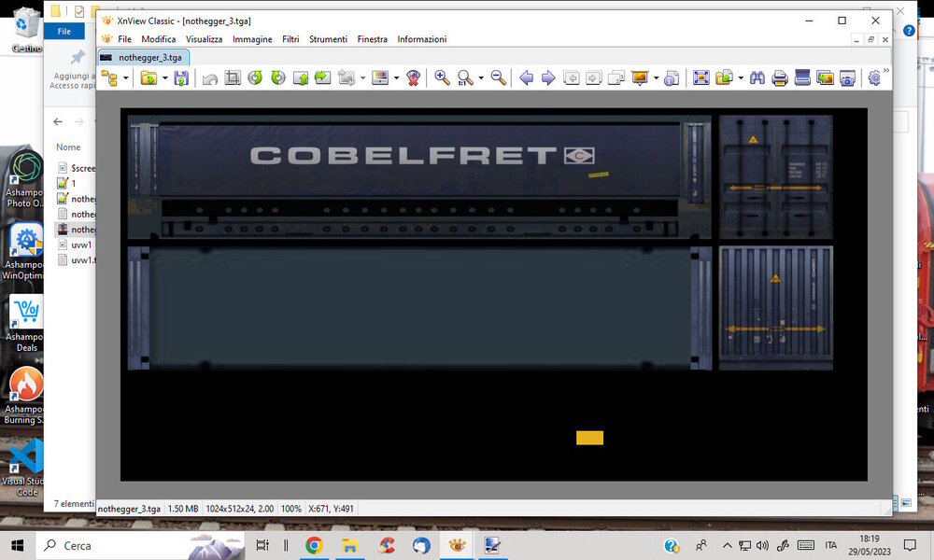This screenshot has height=560, width=934.
Task: Click the Windows Start button
Action: [x=17, y=545]
